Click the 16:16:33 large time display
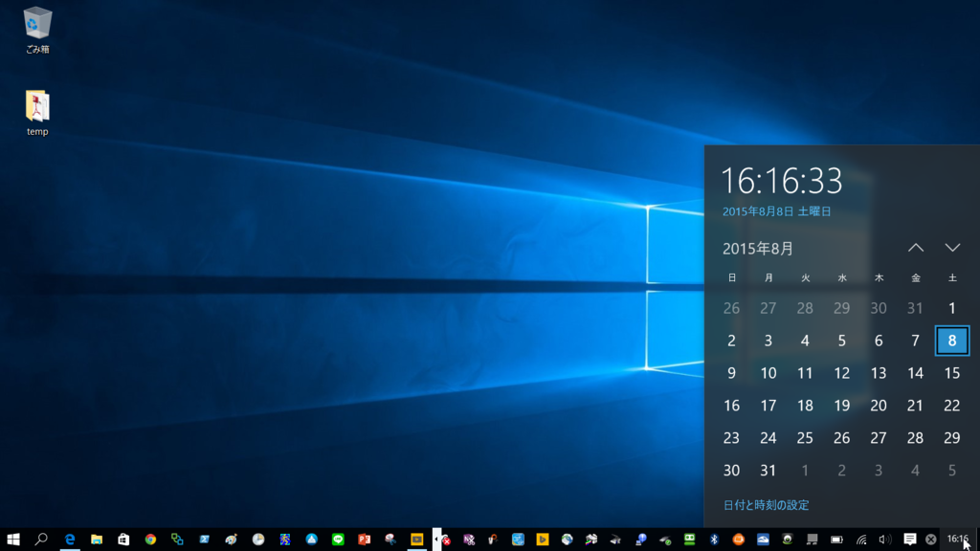The image size is (980, 551). coord(782,181)
